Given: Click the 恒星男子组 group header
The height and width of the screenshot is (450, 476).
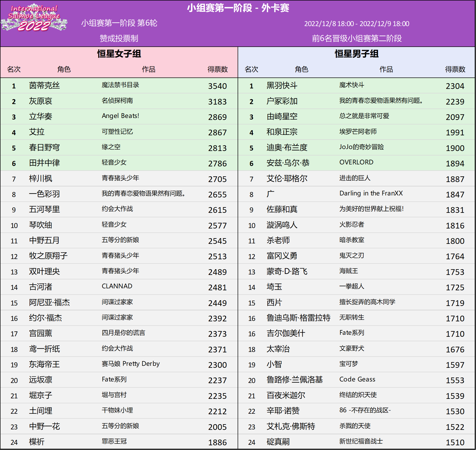Looking at the screenshot, I should coord(357,54).
